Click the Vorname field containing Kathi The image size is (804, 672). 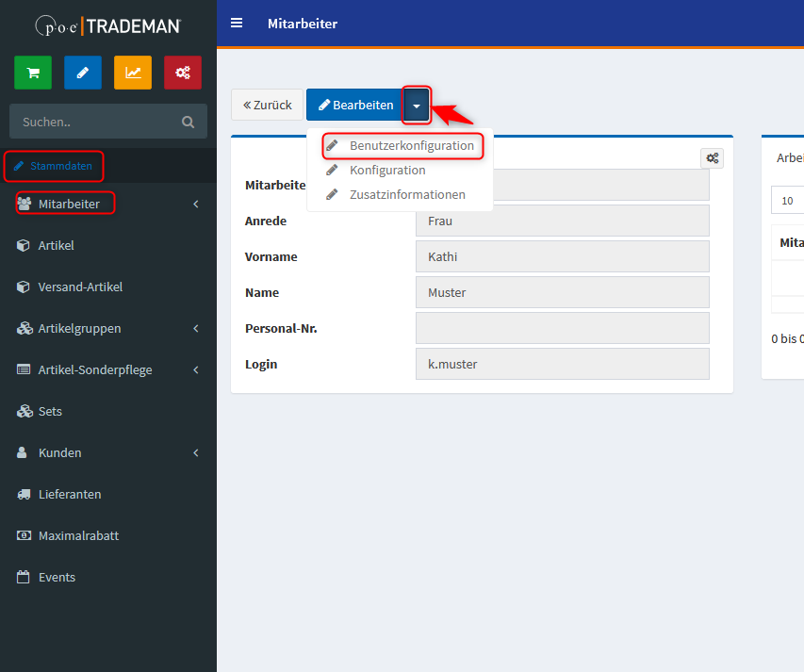562,256
